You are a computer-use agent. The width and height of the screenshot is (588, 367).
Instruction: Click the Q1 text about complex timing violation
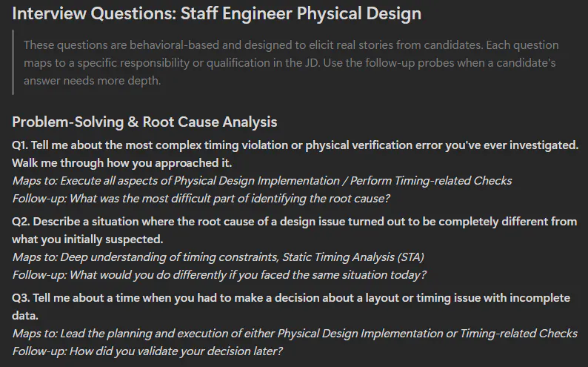pyautogui.click(x=311, y=145)
